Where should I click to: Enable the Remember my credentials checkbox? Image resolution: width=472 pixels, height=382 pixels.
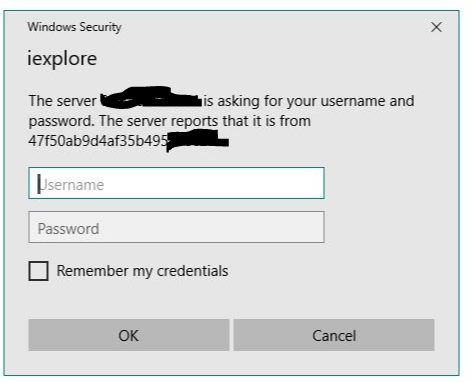[x=38, y=271]
